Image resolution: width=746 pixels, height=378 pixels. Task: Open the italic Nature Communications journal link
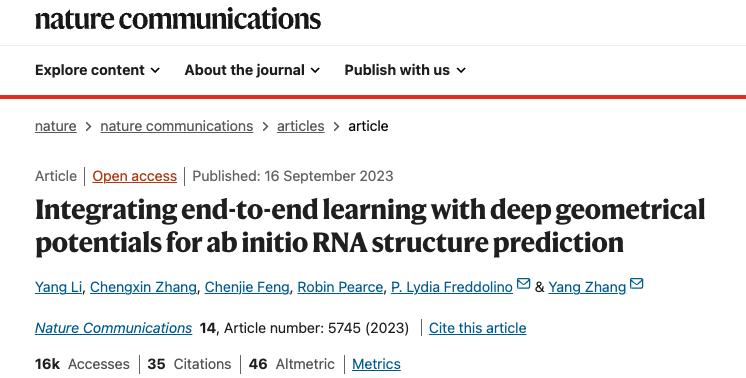113,328
